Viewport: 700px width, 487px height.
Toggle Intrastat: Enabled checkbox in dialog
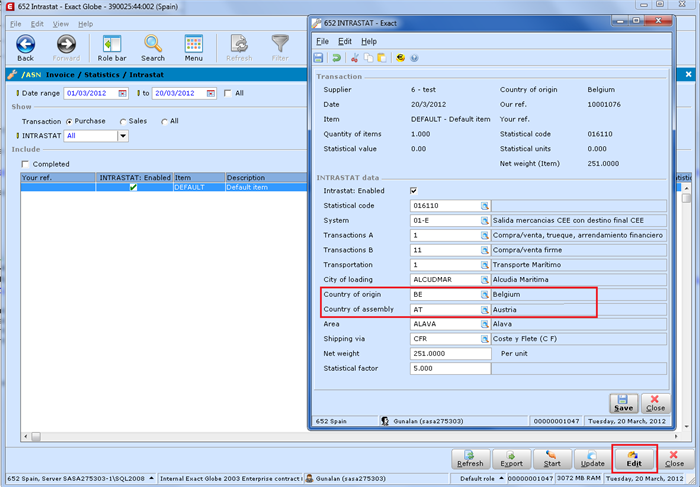(x=413, y=191)
